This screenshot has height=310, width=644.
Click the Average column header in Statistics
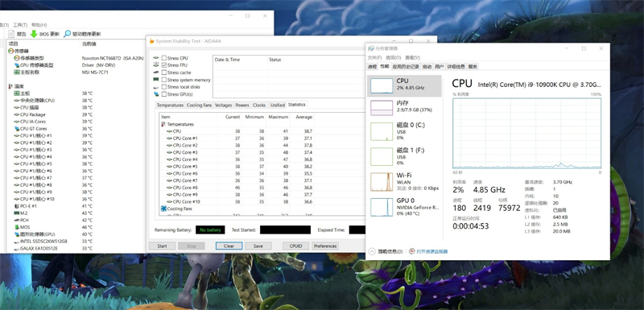point(303,117)
